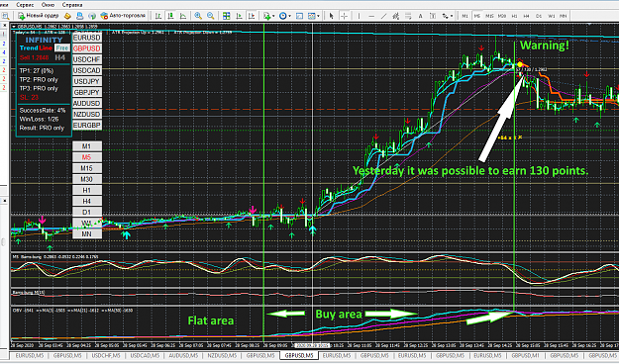Set toolbar timeframe to M15
This screenshot has height=364, width=619.
489,16
